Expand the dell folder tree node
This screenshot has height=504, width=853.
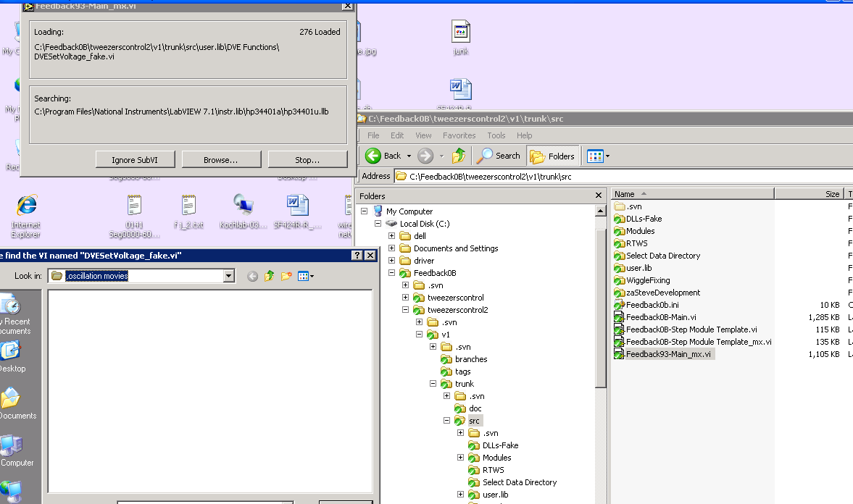pyautogui.click(x=392, y=236)
